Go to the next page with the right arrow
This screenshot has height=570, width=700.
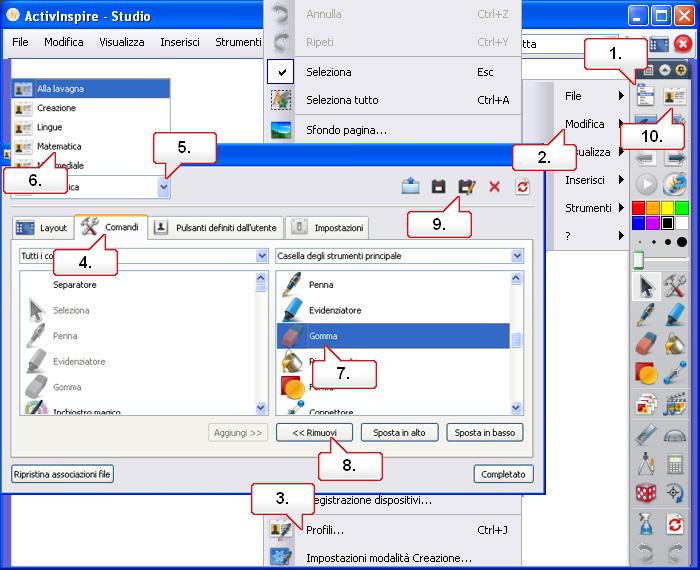675,158
